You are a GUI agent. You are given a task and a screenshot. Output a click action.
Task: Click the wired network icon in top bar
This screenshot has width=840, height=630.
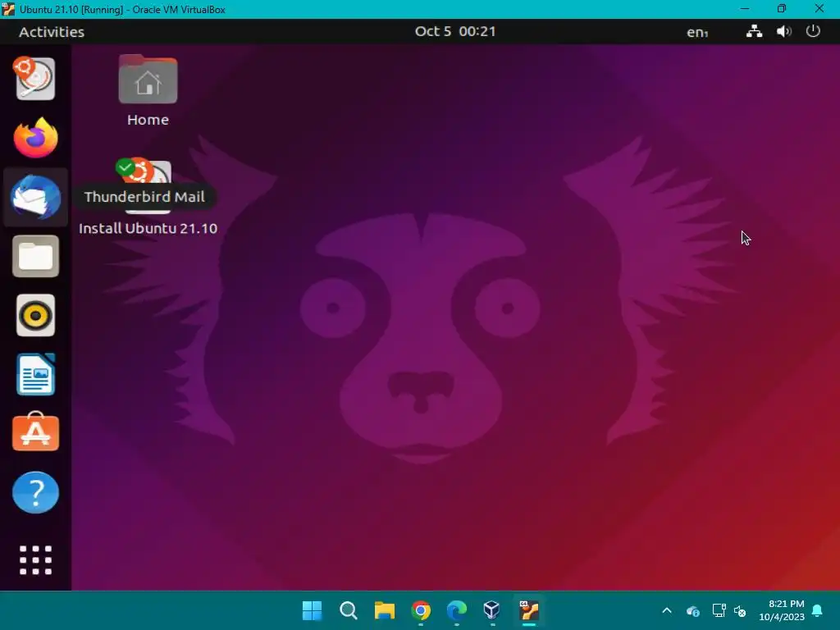pos(755,31)
